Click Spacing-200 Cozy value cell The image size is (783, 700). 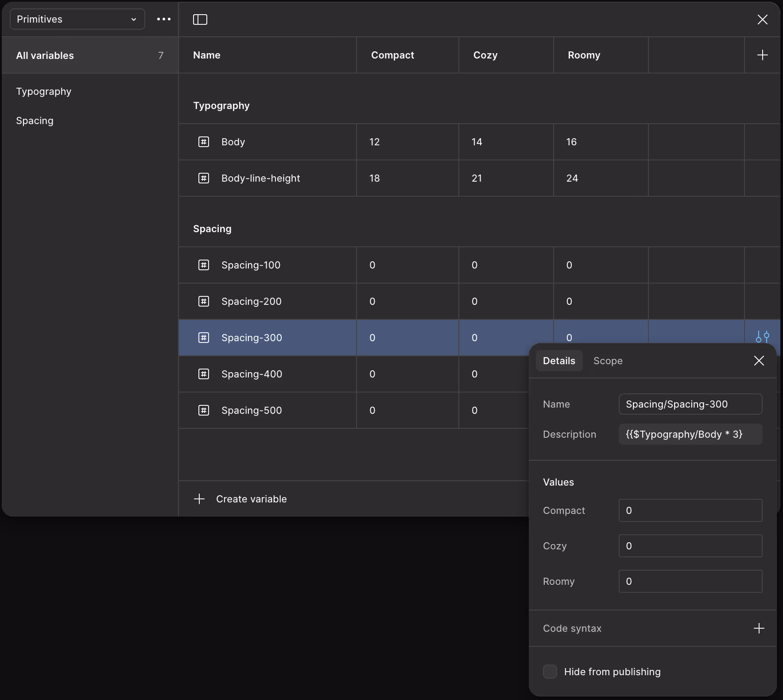point(506,301)
